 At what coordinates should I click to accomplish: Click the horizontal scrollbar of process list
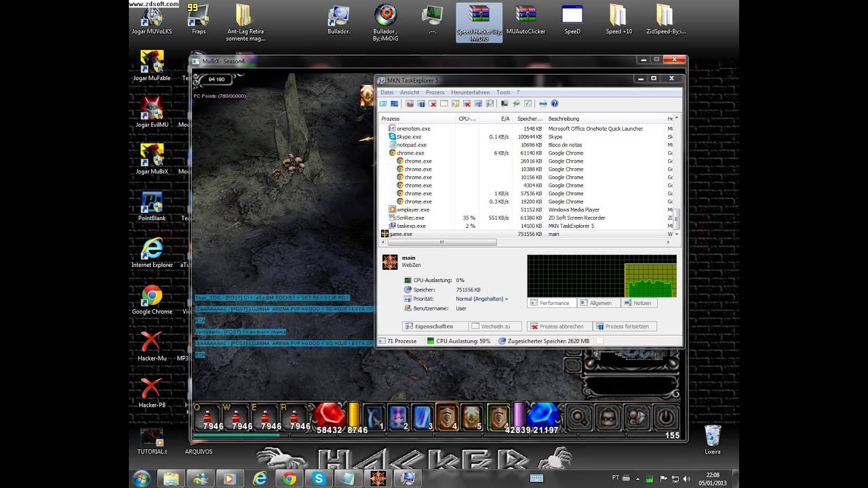click(x=442, y=242)
